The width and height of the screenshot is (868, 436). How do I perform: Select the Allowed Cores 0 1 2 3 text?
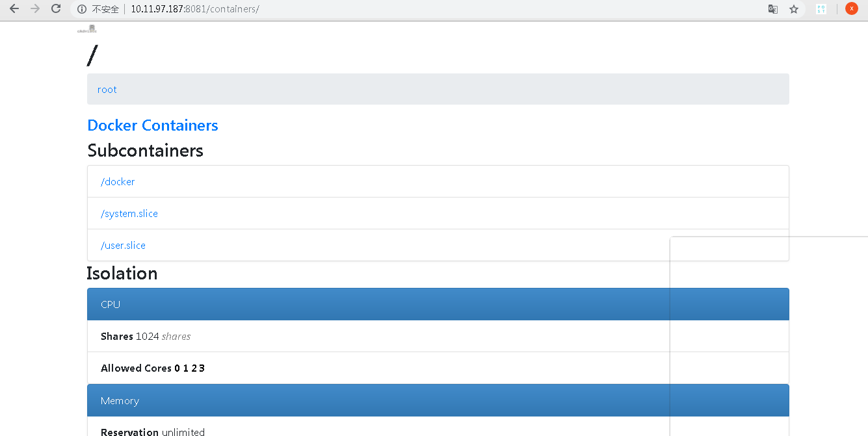(153, 368)
